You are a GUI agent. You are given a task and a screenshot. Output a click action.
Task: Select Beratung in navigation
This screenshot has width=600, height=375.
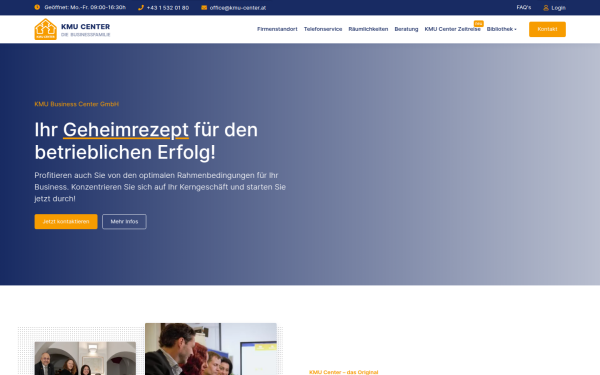point(406,29)
